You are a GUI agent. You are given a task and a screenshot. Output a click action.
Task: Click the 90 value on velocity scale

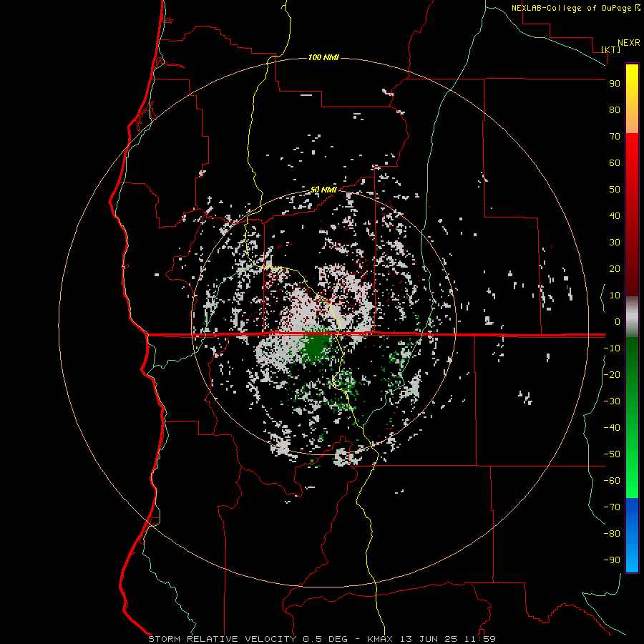[615, 84]
